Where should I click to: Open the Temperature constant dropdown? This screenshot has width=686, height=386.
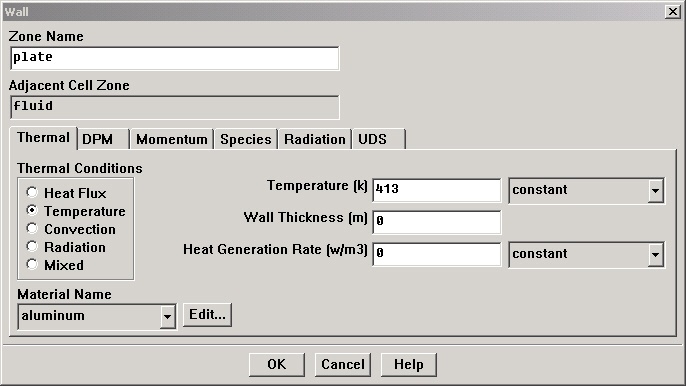tap(586, 190)
